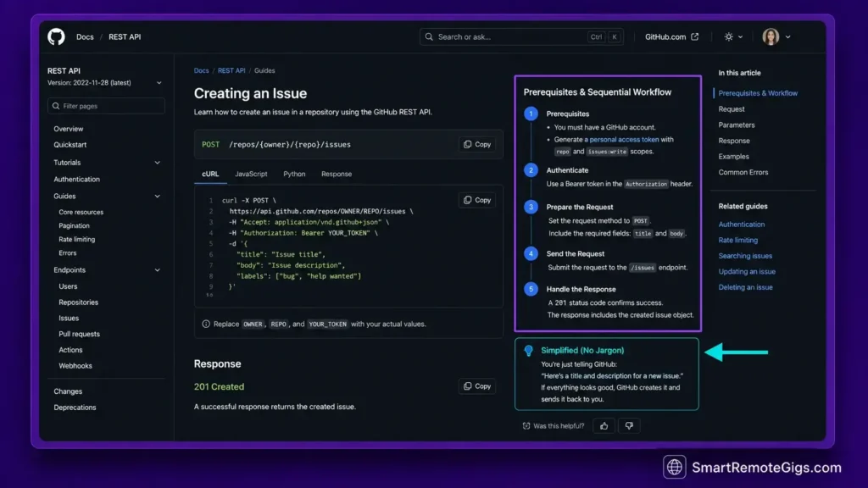Open the Authentication related guide
Viewport: 868px width, 488px height.
(x=741, y=224)
